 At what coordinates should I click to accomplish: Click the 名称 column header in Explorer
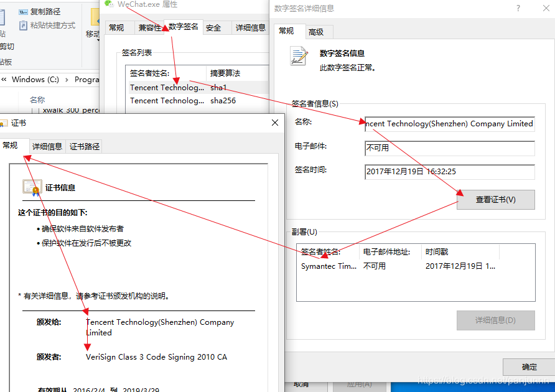click(x=37, y=100)
